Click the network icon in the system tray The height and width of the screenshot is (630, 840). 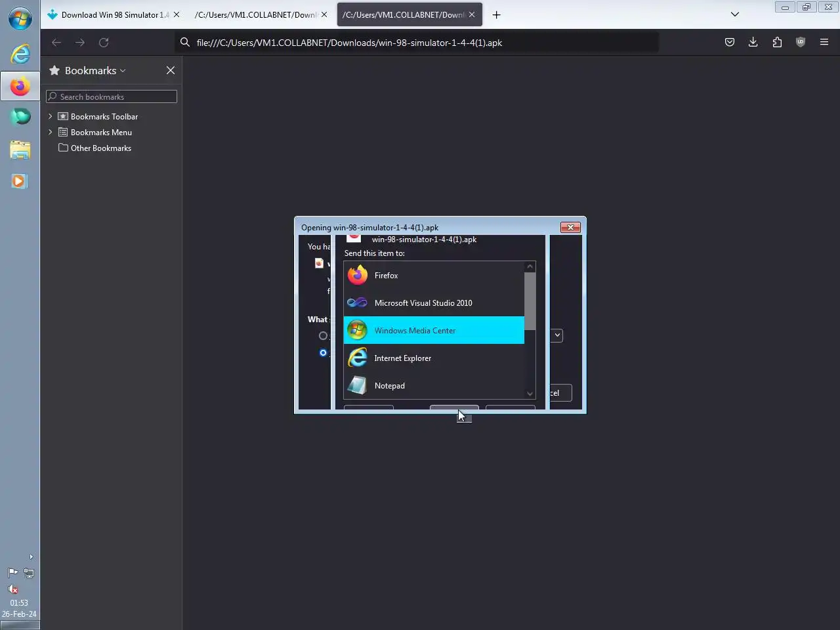point(29,573)
